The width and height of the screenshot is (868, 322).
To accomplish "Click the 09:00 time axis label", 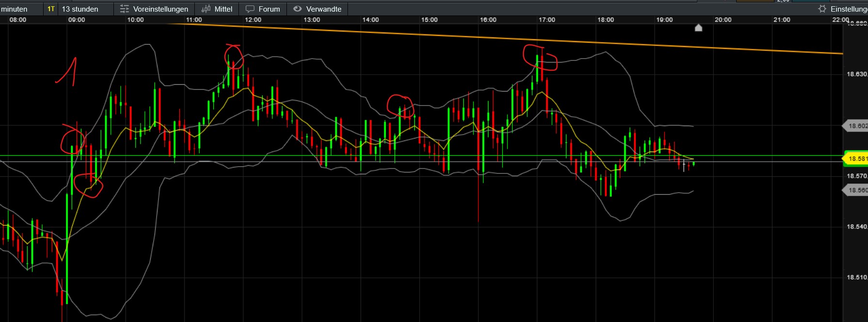I will coord(77,20).
